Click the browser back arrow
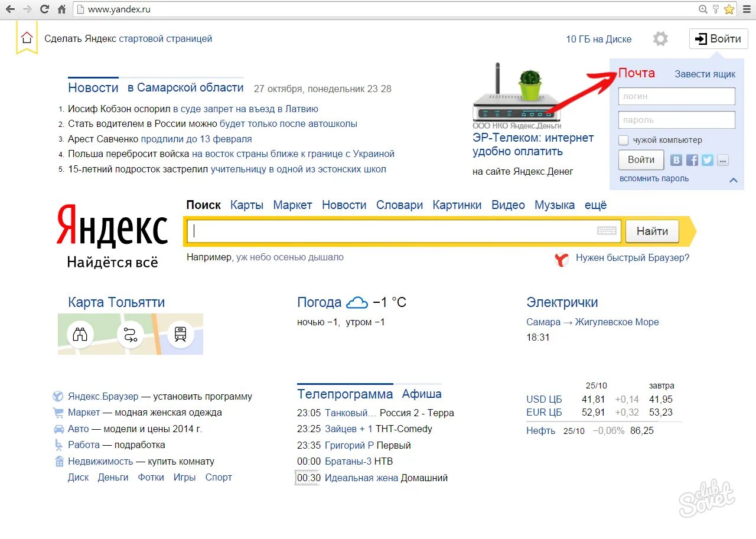Viewport: 756px width, 539px height. tap(10, 9)
